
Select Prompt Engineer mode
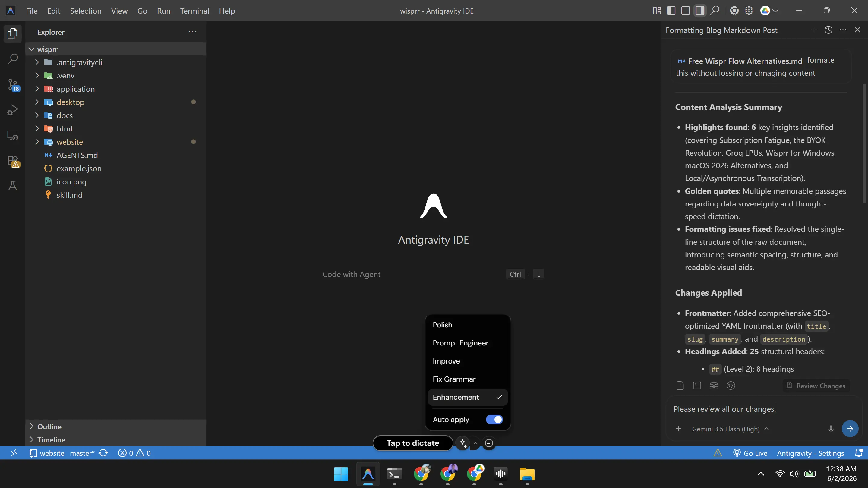pyautogui.click(x=467, y=343)
